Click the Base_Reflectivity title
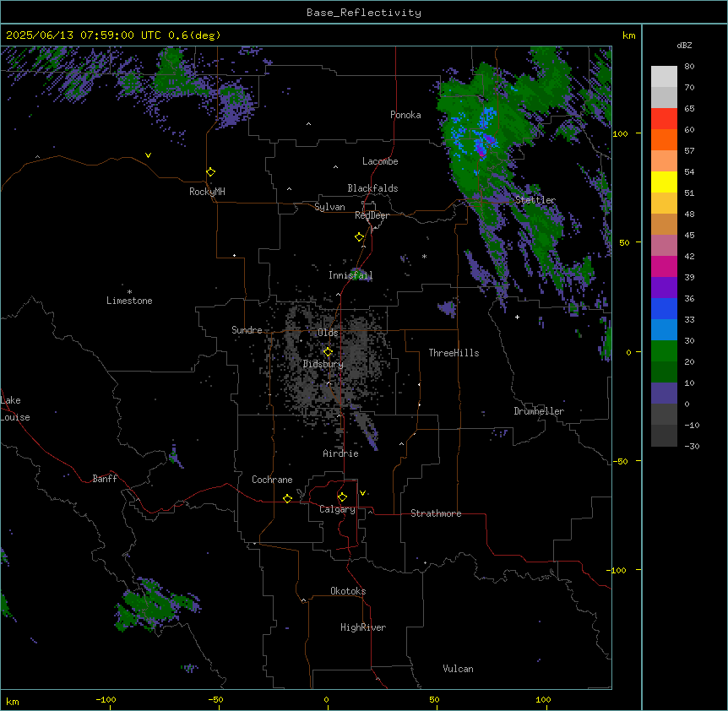This screenshot has width=728, height=711. 364,13
